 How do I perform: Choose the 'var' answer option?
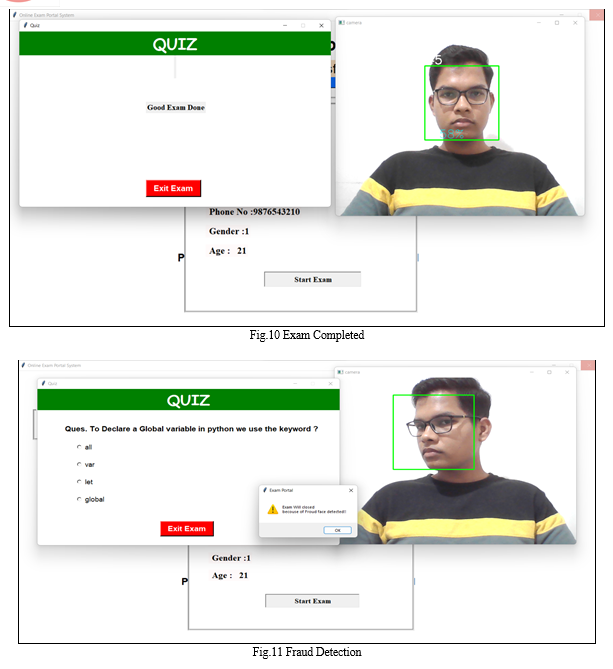[79, 464]
